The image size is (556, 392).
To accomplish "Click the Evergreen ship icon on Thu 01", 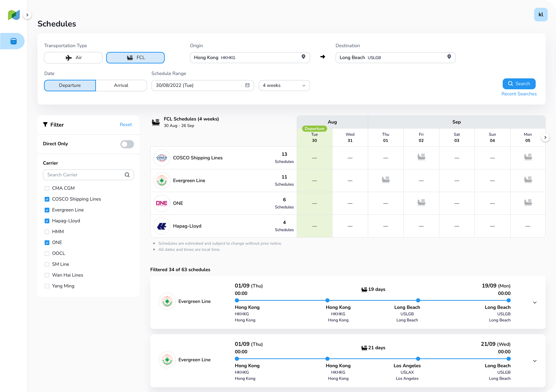I will tap(385, 180).
